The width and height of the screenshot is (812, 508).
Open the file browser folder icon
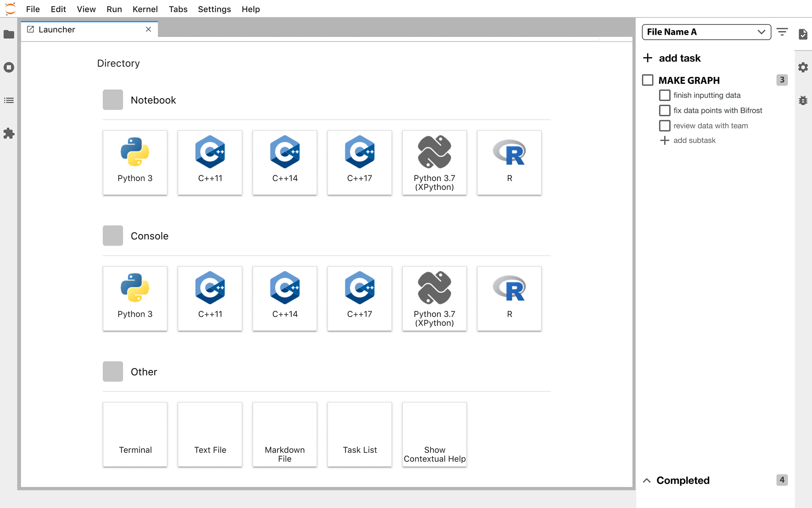tap(9, 34)
